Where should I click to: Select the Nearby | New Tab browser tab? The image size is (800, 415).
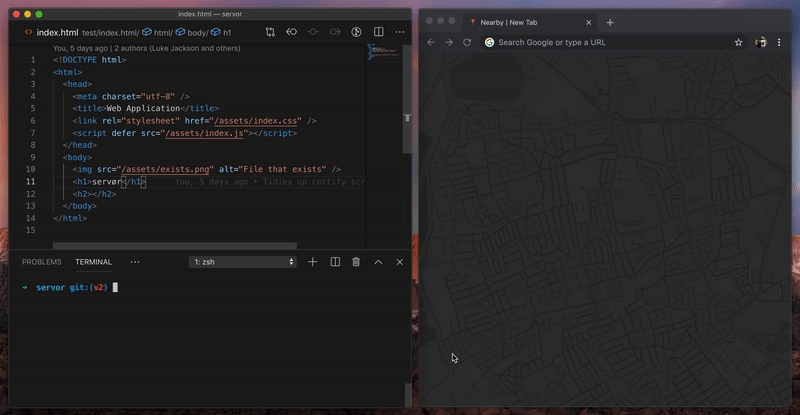(x=510, y=22)
